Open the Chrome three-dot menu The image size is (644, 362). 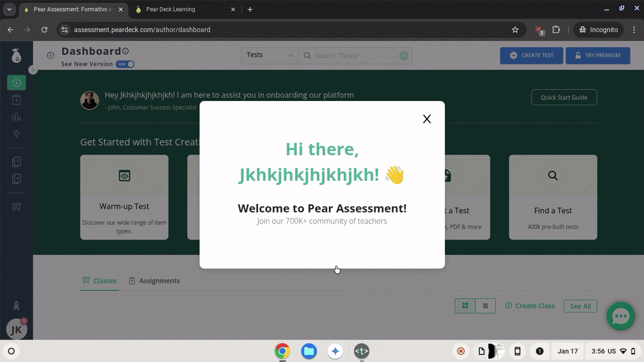pos(634,30)
